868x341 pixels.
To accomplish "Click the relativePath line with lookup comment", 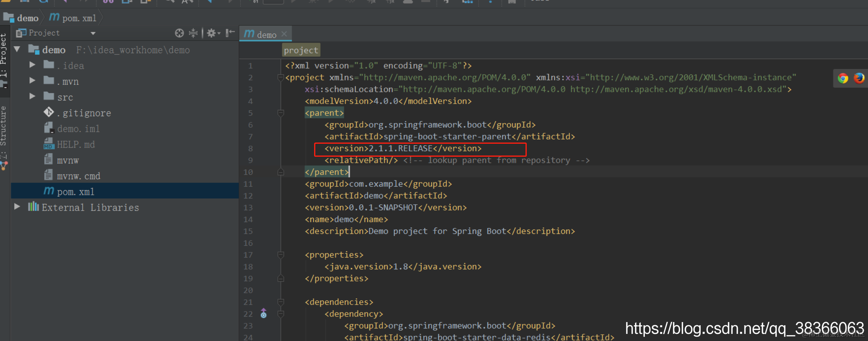I will point(457,160).
